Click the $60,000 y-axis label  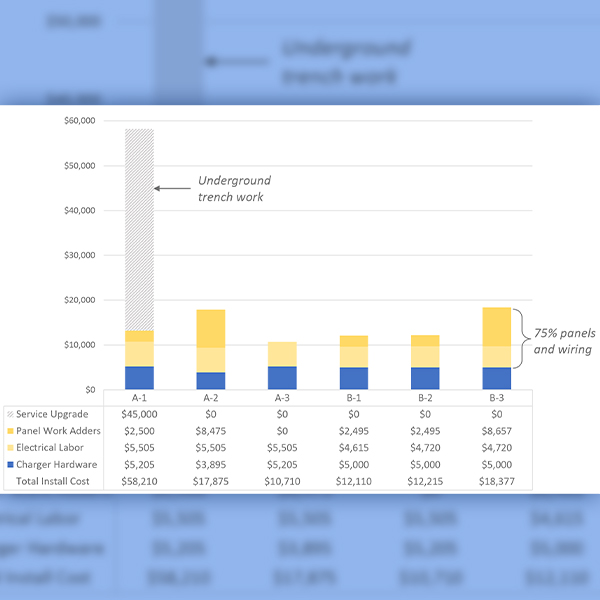78,121
